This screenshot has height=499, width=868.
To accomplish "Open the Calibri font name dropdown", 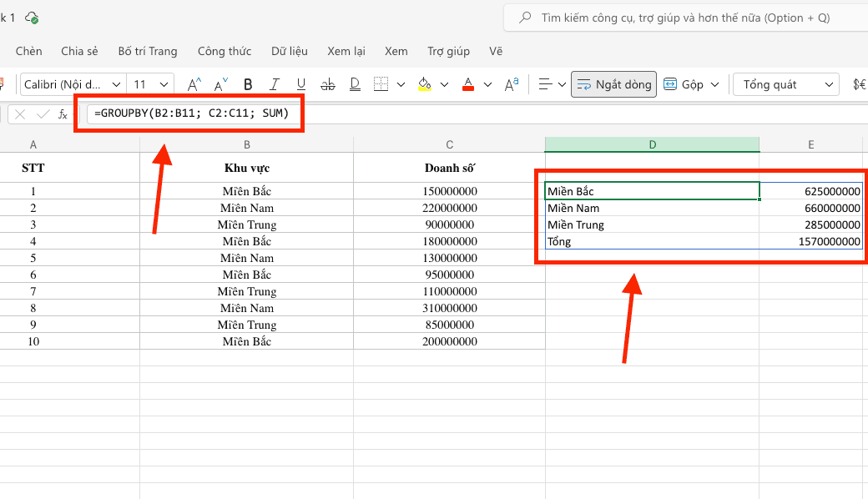I will [x=72, y=84].
